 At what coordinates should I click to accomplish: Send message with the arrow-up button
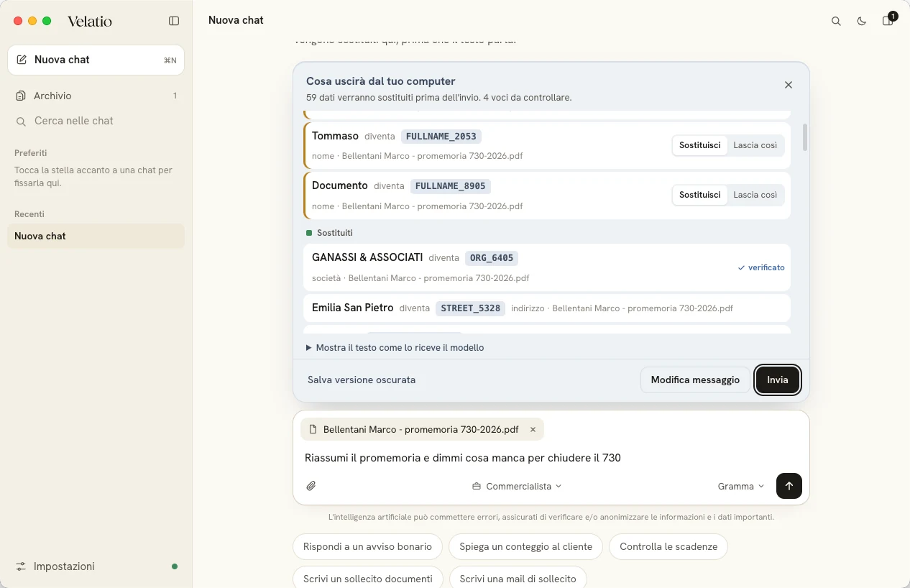(x=789, y=486)
